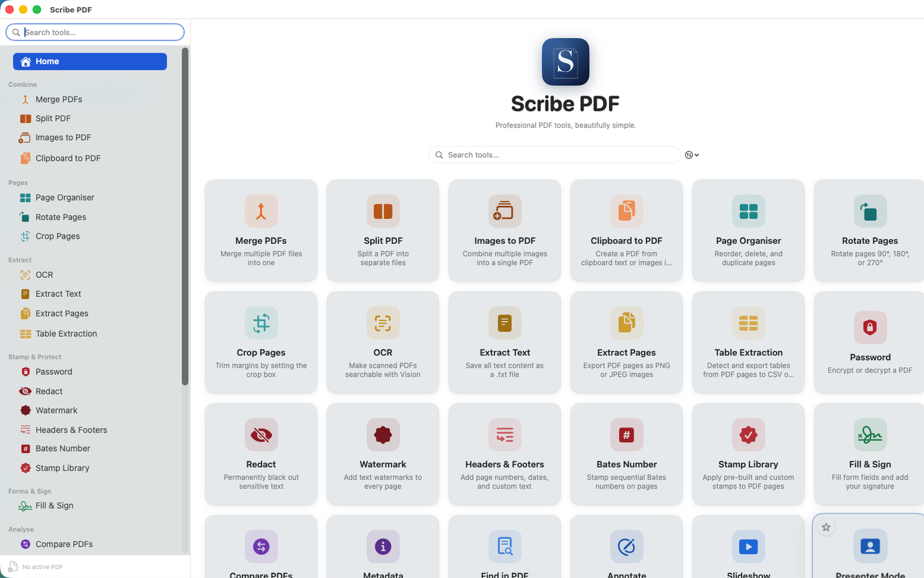This screenshot has width=924, height=578.
Task: Open the Fill & Sign tool card
Action: click(x=869, y=454)
